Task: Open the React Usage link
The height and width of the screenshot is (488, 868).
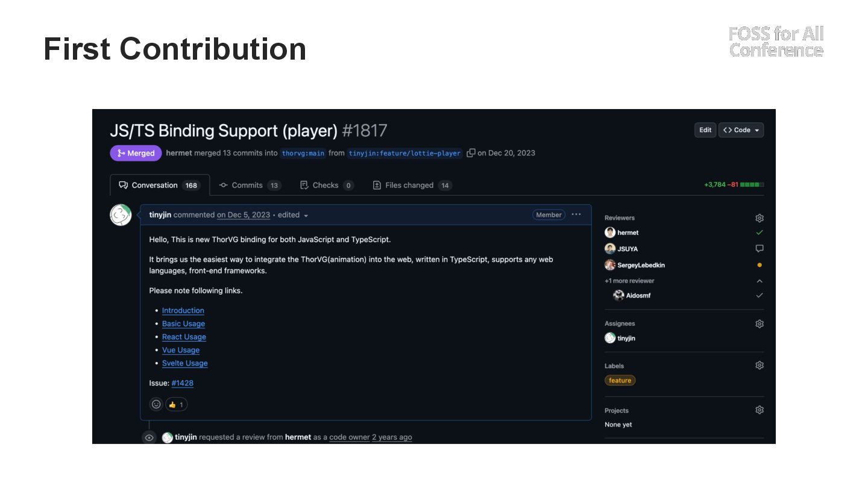Action: [x=184, y=337]
